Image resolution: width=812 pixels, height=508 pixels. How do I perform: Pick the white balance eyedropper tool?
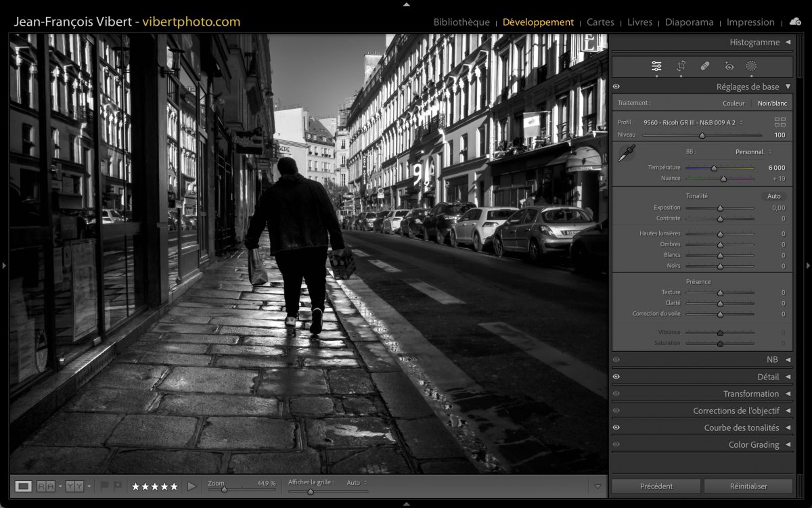click(x=627, y=153)
